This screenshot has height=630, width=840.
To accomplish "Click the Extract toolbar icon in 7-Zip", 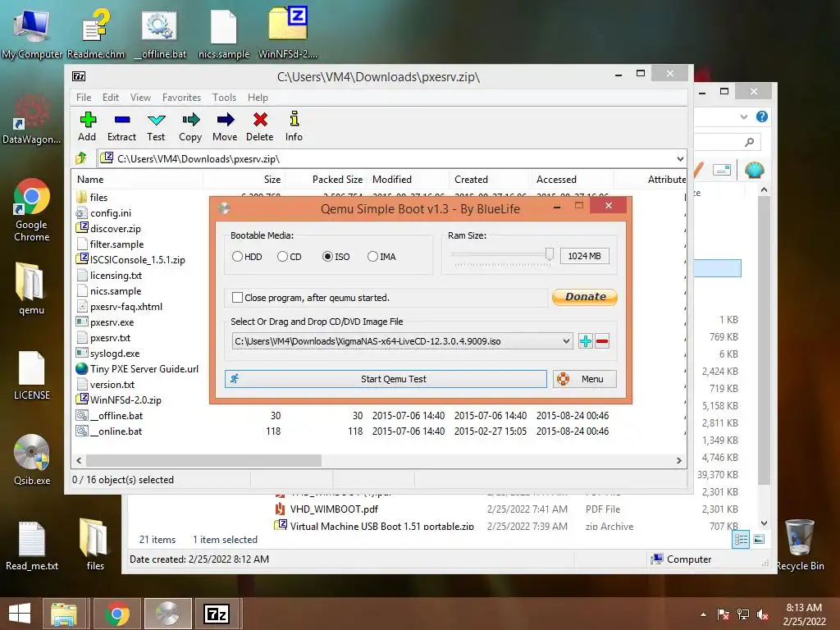I will click(x=121, y=127).
